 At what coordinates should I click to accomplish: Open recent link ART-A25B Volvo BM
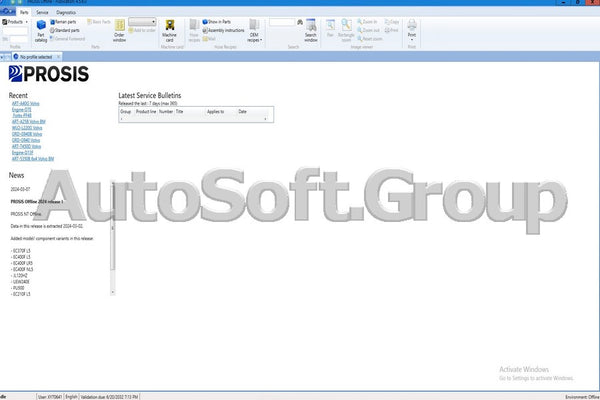click(29, 122)
